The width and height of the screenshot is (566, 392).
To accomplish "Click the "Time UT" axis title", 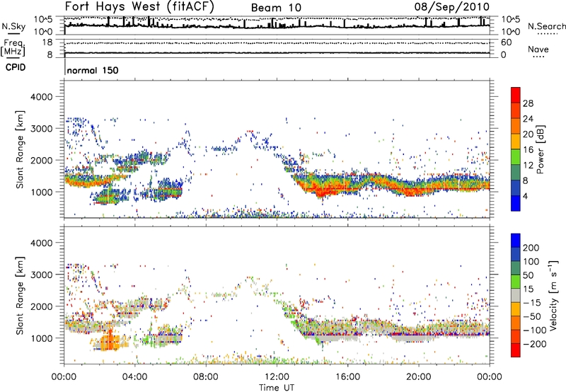I will (277, 388).
